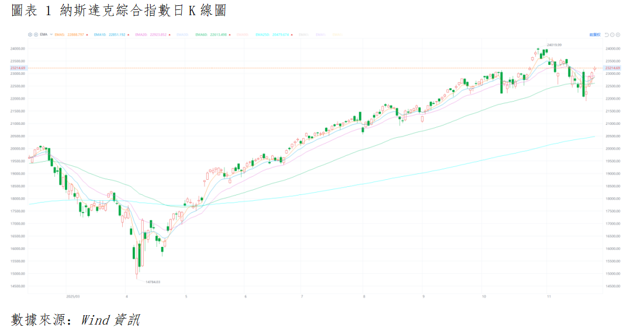Click the 數據來源 Wind 資訊 source caption
644x331 pixels.
click(x=75, y=319)
